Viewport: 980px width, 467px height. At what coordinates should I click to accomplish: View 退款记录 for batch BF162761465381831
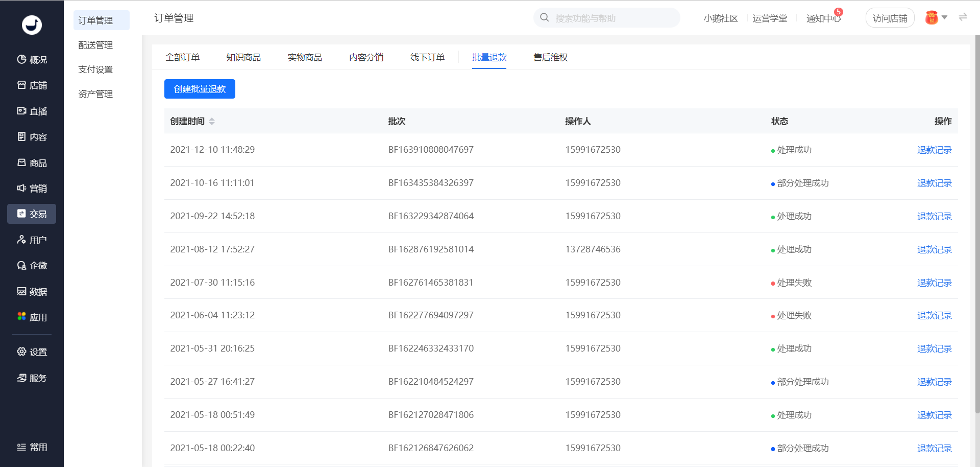coord(935,283)
